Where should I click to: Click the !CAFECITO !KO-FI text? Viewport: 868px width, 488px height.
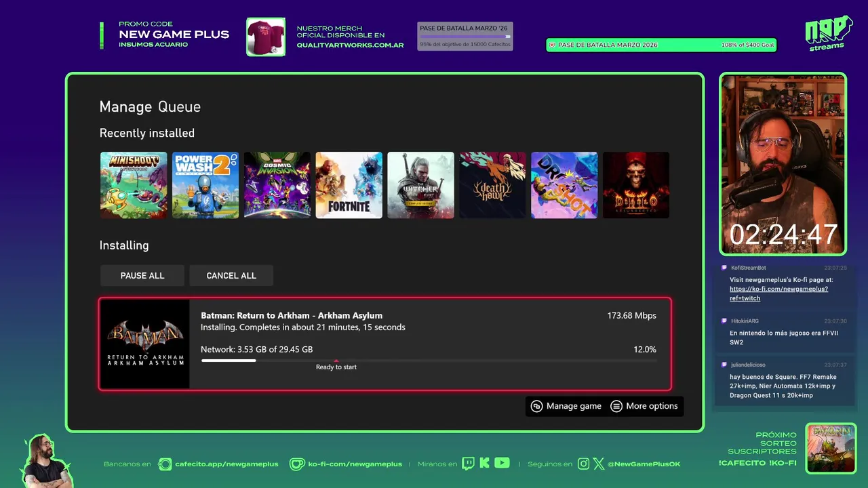tap(757, 463)
